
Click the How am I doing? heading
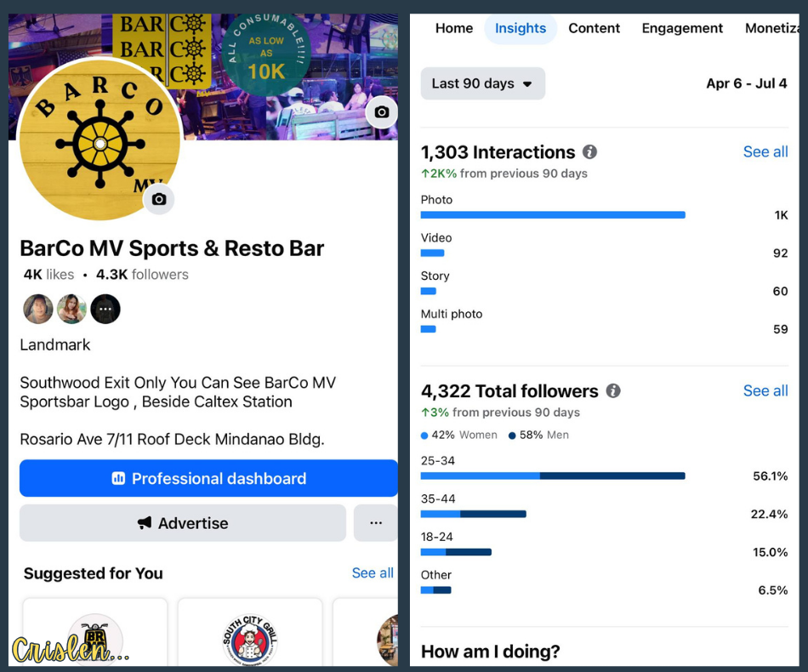[x=491, y=652]
